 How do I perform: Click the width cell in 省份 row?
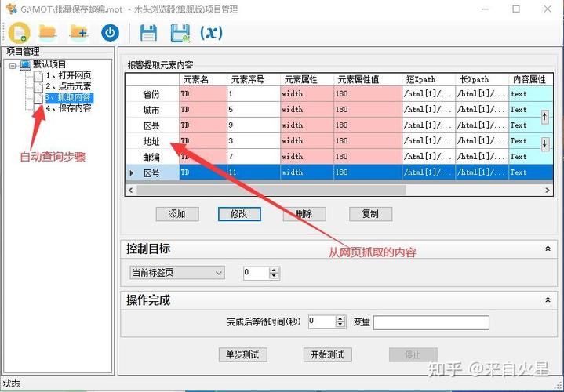(x=307, y=94)
